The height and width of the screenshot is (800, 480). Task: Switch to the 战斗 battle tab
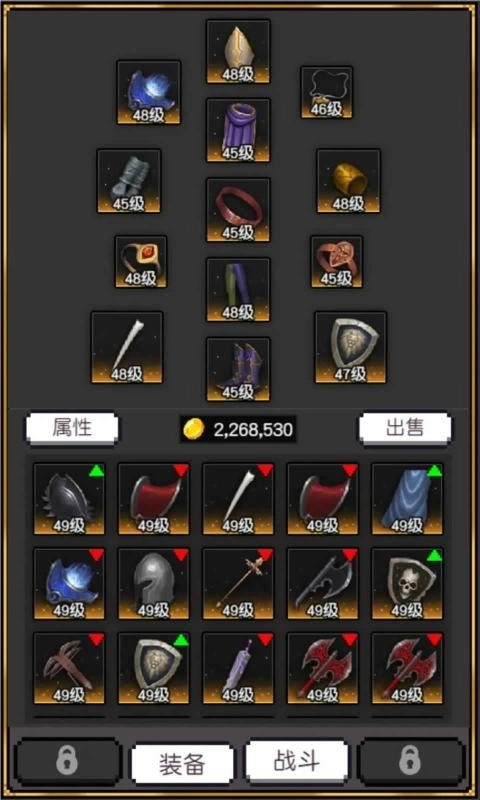click(297, 761)
